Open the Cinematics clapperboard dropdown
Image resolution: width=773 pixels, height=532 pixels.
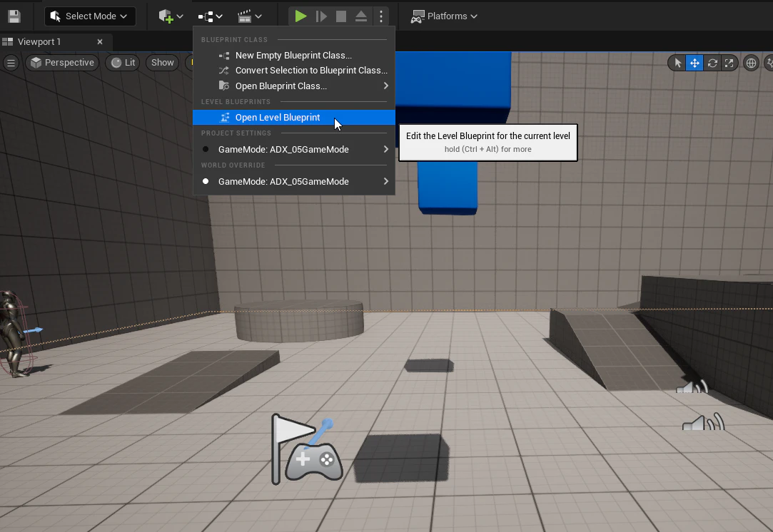point(249,16)
